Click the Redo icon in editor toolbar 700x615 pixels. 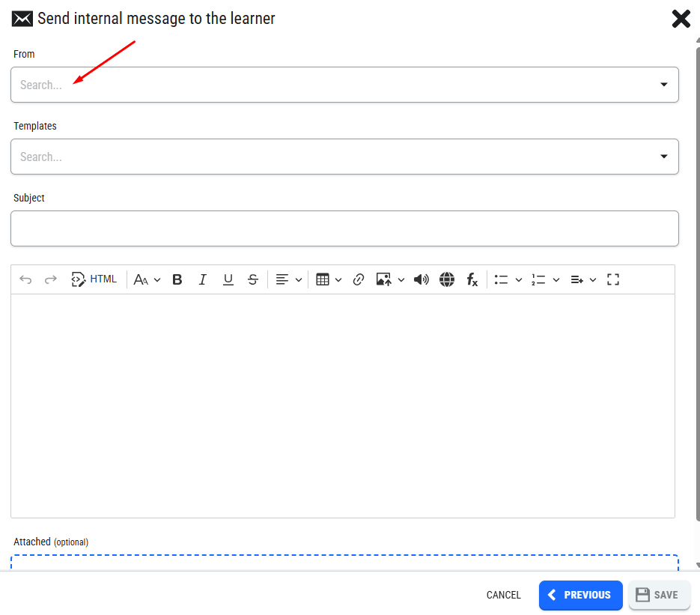51,279
